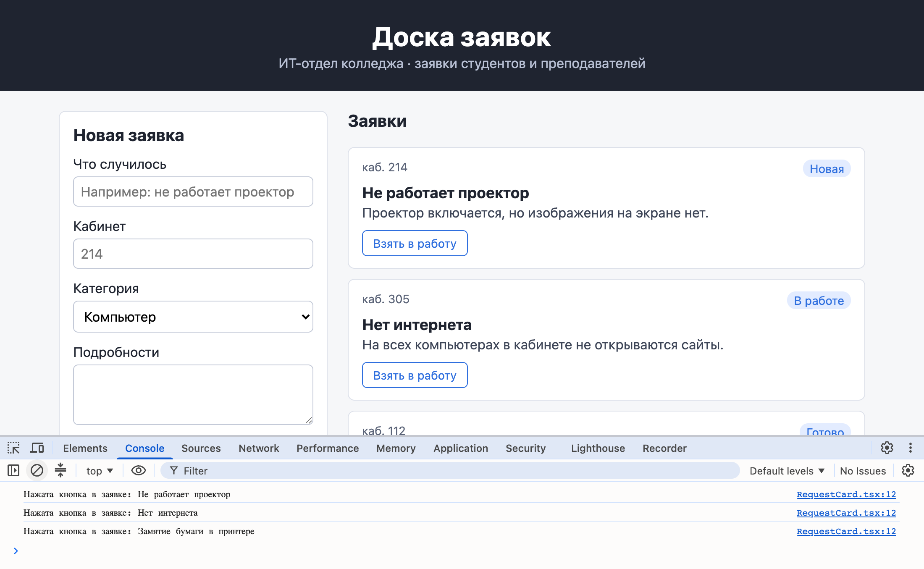Switch to the Elements tab
This screenshot has width=924, height=569.
coord(85,448)
